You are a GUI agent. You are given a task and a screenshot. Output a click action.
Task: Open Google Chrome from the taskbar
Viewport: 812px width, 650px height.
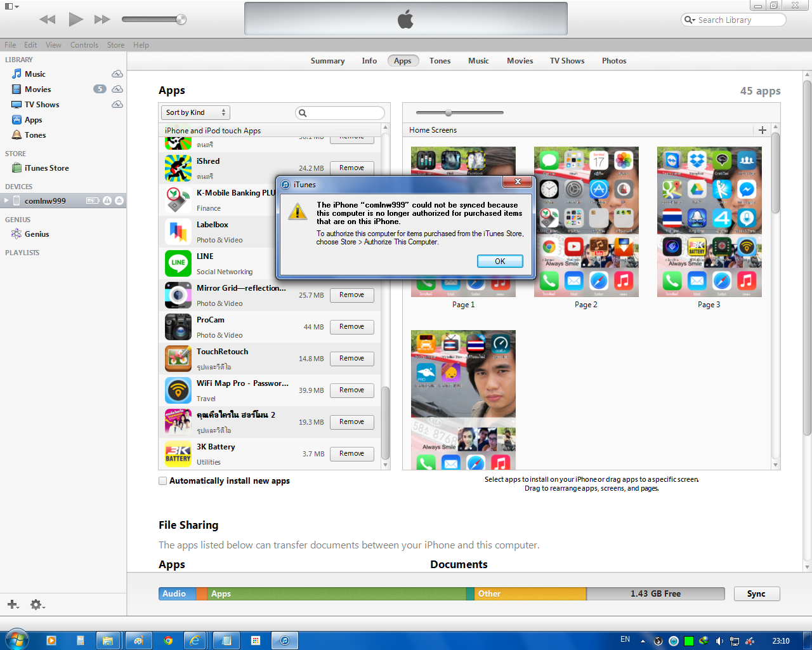pyautogui.click(x=168, y=640)
